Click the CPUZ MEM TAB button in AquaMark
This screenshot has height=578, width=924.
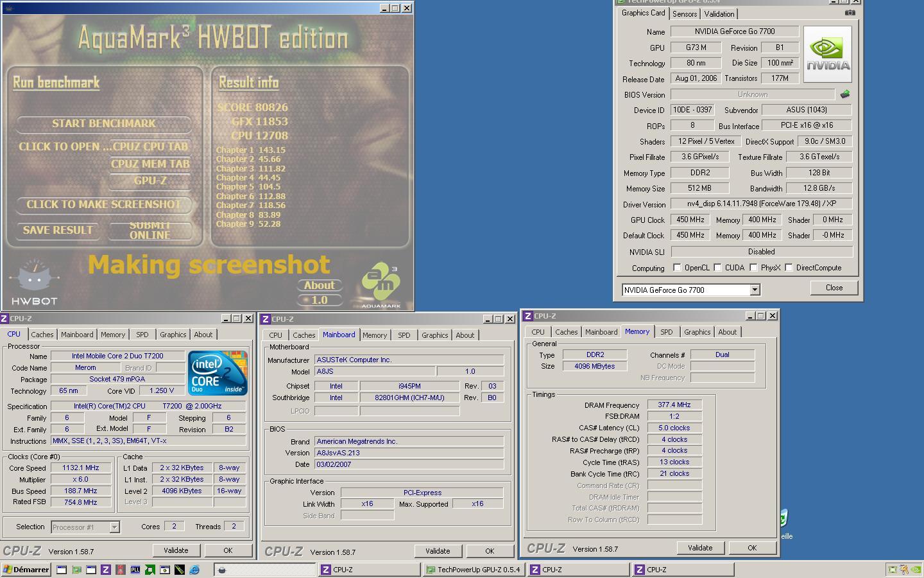pyautogui.click(x=150, y=164)
